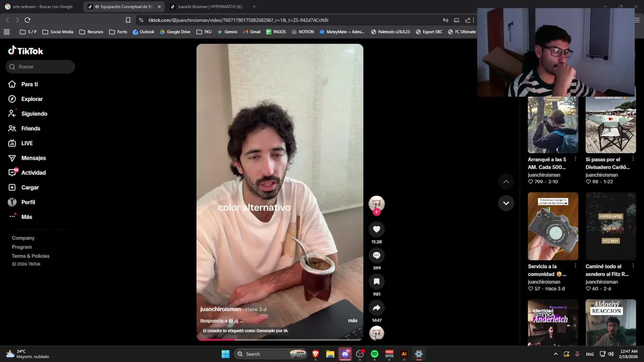Viewport: 644px width, 362px height.
Task: Close the Equipación Conceptual tab
Action: click(x=159, y=7)
